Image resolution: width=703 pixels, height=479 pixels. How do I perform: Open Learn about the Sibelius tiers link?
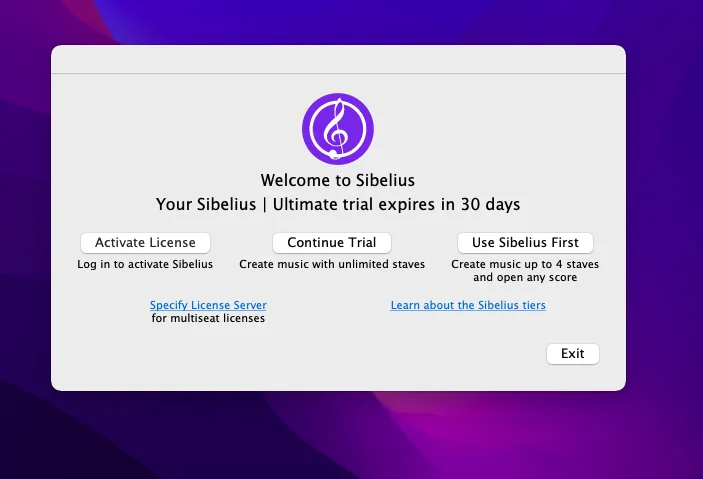[x=468, y=305]
